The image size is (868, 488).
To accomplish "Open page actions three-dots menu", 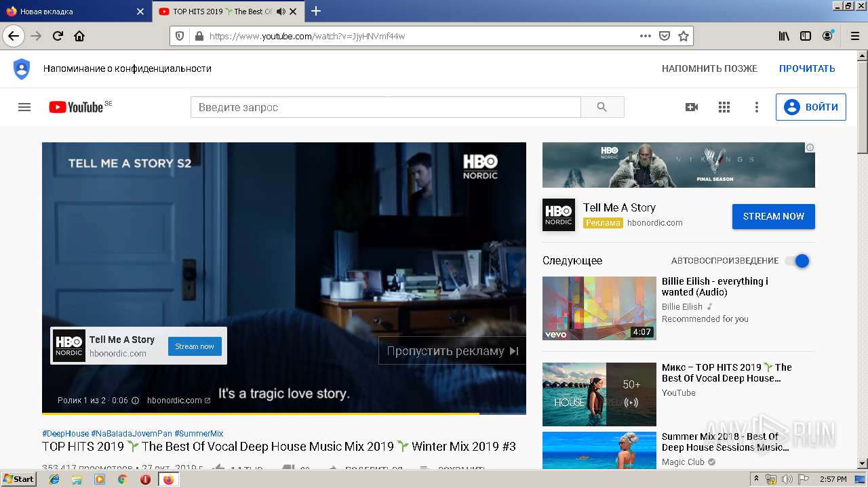I will [645, 36].
